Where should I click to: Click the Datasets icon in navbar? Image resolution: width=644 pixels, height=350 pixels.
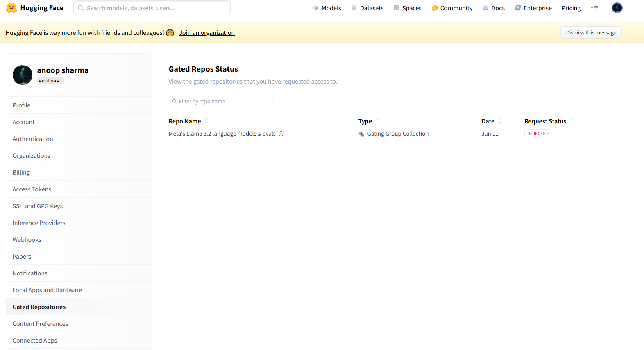click(x=354, y=8)
